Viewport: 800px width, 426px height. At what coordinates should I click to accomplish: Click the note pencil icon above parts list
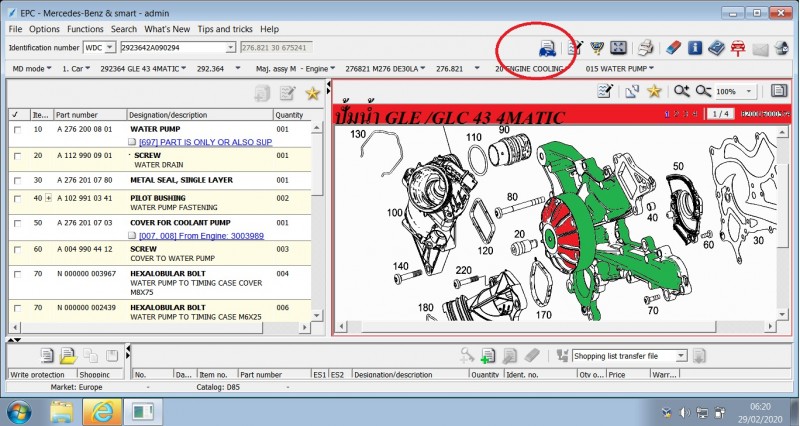tap(288, 93)
